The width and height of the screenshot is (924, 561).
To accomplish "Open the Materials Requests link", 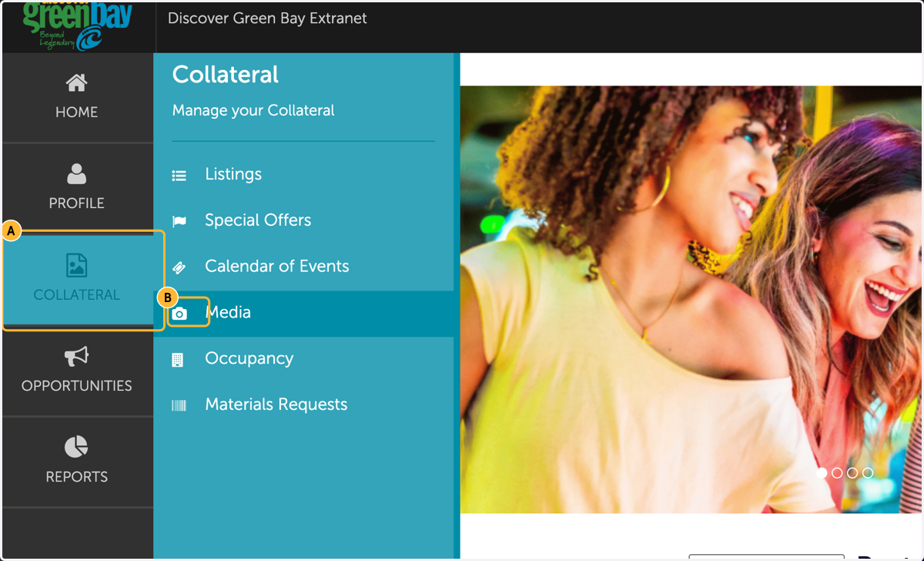I will [x=276, y=405].
